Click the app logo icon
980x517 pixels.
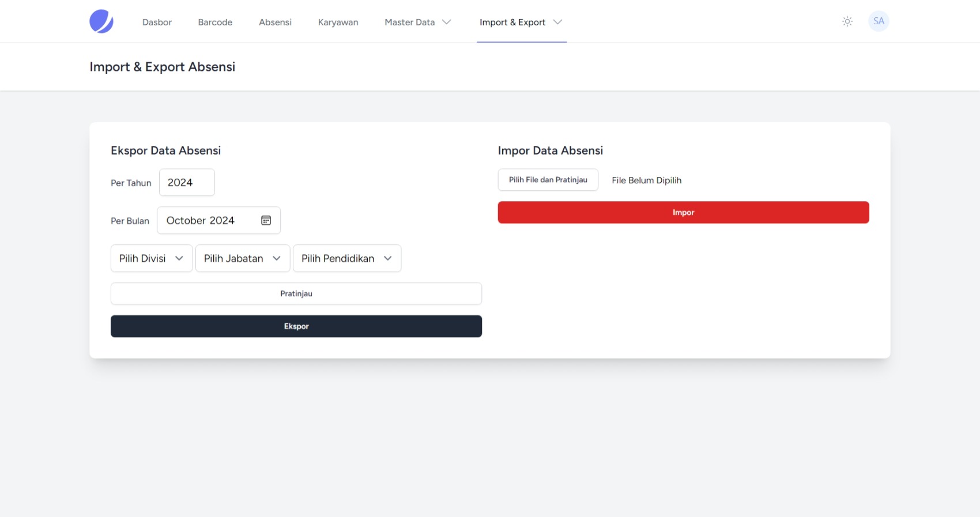pos(101,21)
